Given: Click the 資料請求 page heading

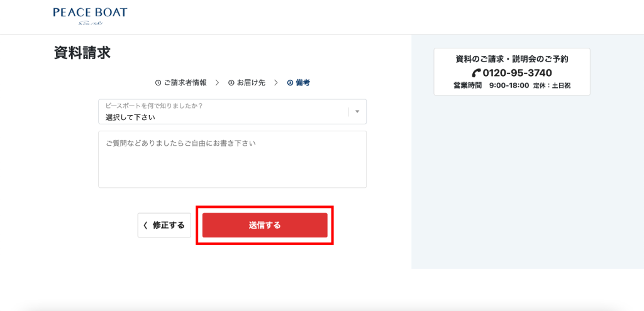Looking at the screenshot, I should (82, 53).
